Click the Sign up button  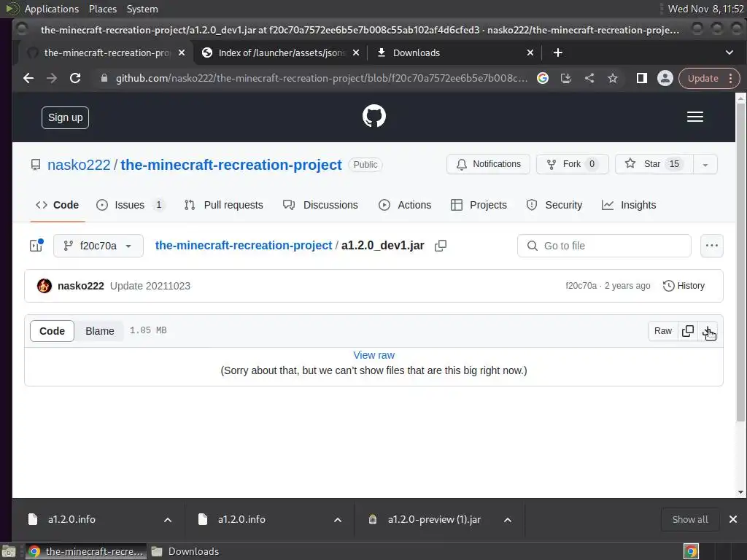tap(65, 117)
